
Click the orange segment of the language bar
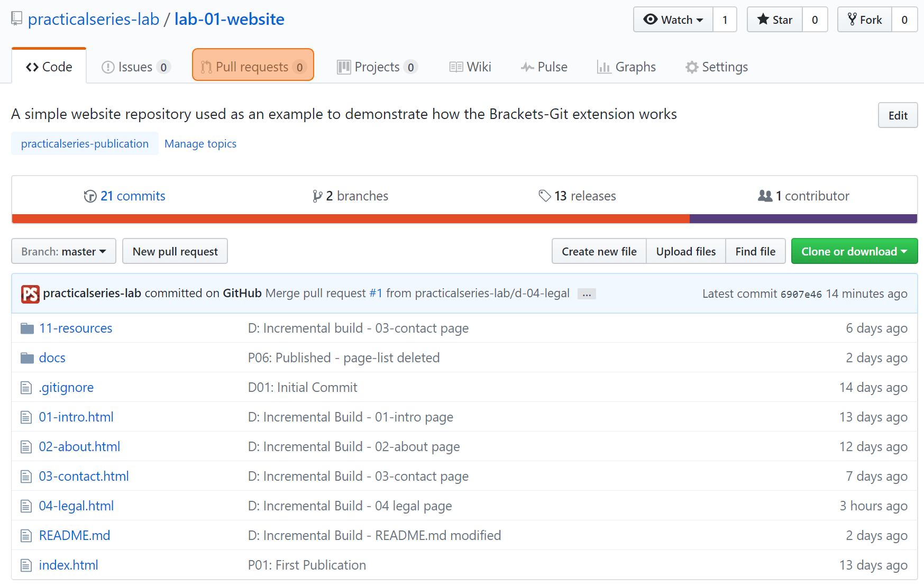pyautogui.click(x=351, y=219)
